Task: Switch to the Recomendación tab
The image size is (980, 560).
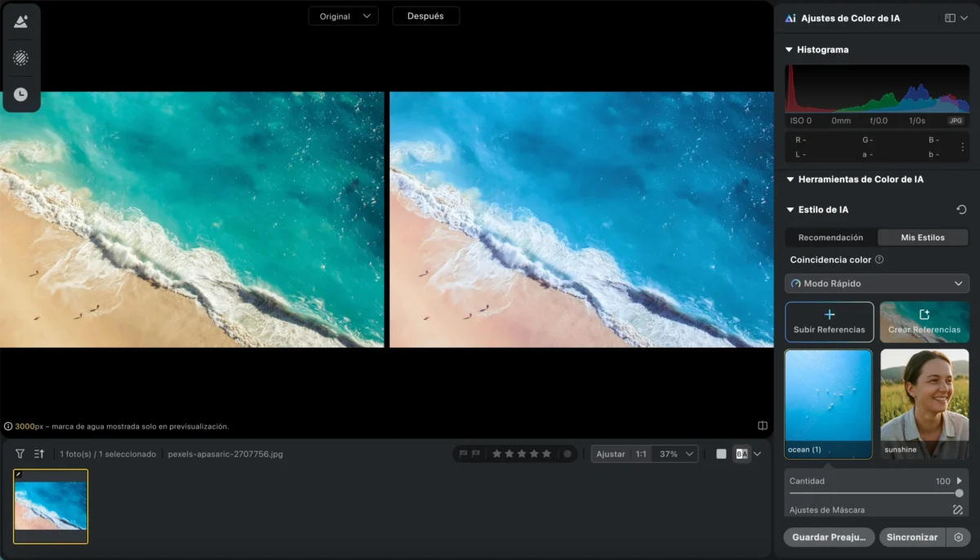Action: click(x=831, y=238)
